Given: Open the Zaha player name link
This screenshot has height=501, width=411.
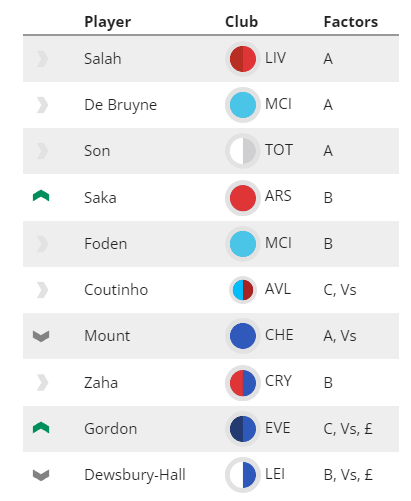Looking at the screenshot, I should click(x=101, y=383).
